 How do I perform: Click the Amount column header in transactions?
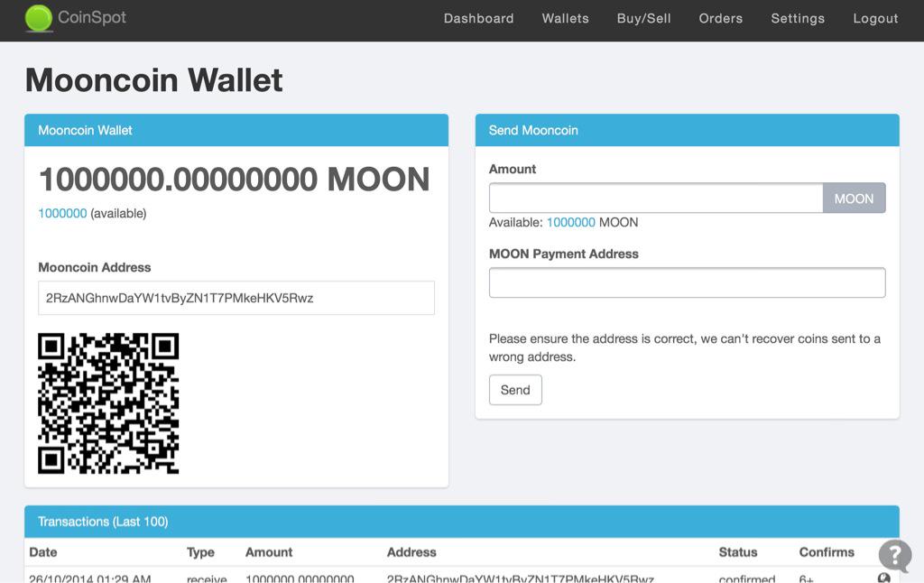coord(269,552)
